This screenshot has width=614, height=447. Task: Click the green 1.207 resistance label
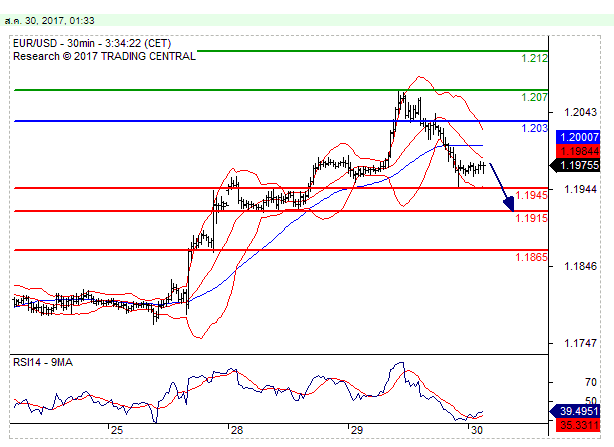click(535, 97)
